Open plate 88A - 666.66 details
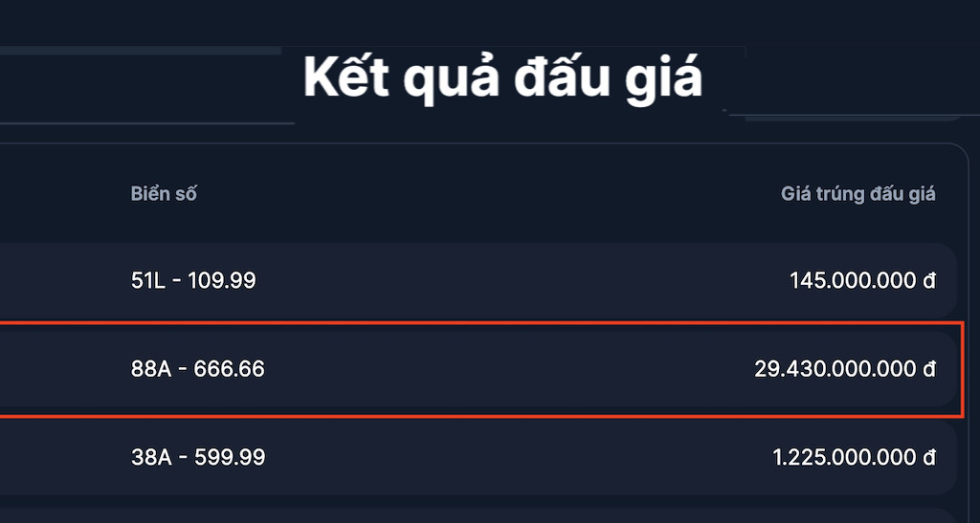980x523 pixels. click(197, 369)
